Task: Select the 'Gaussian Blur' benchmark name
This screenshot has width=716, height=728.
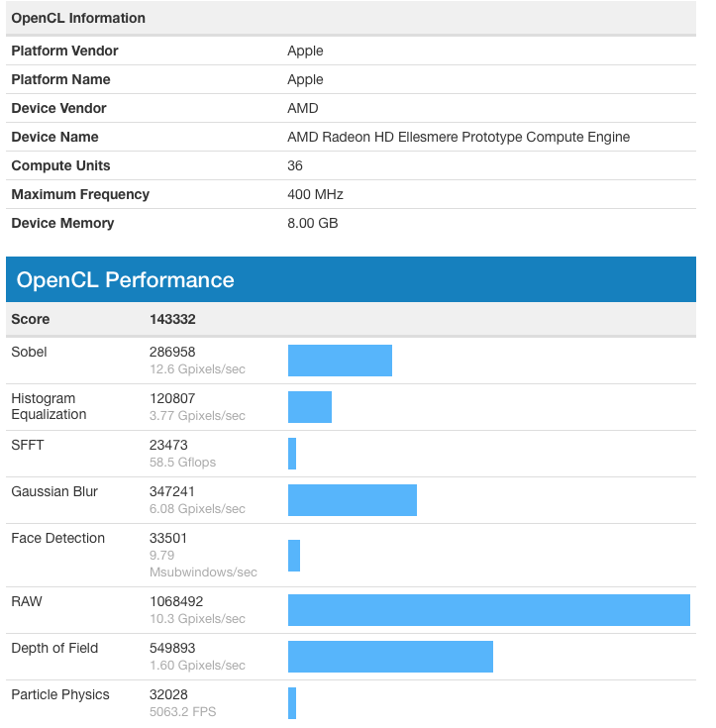Action: 54,491
